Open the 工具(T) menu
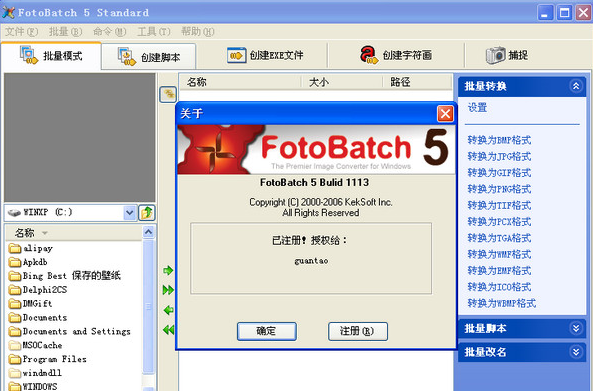 (154, 32)
